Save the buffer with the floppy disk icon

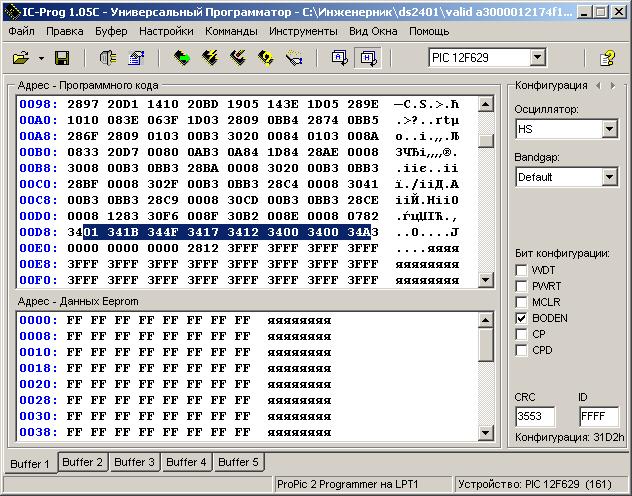(62, 58)
